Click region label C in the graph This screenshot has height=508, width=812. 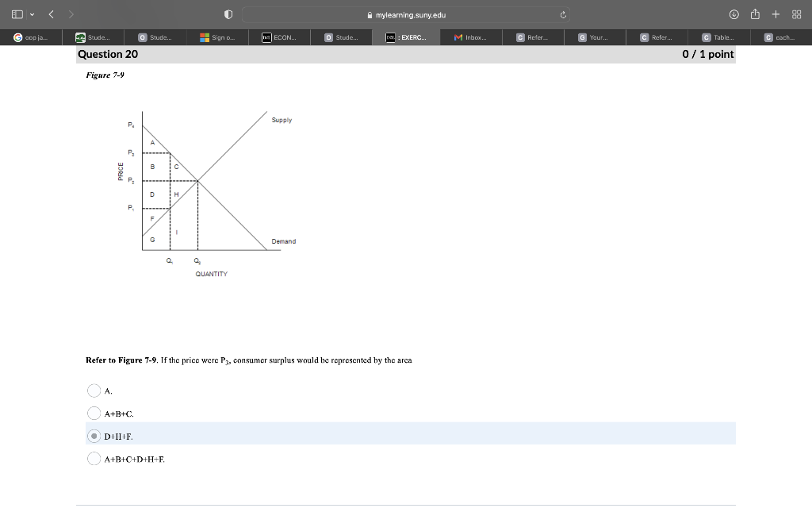pyautogui.click(x=176, y=167)
